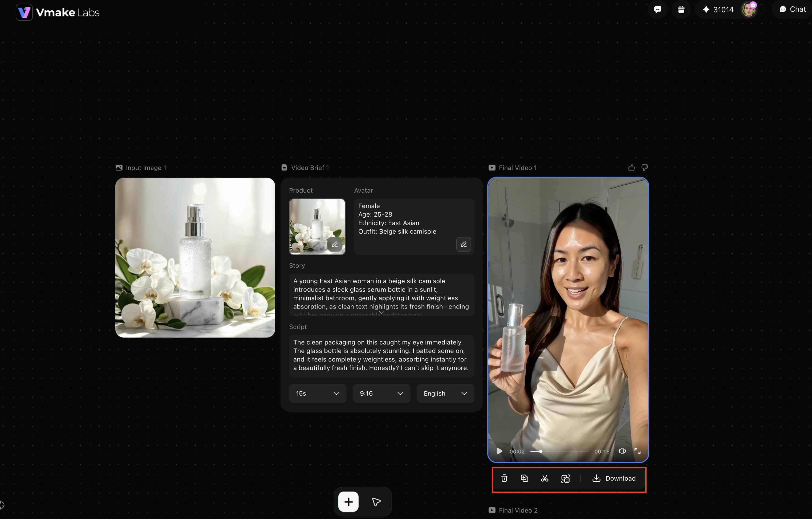Click the Avatar details text box
The width and height of the screenshot is (812, 519).
(414, 227)
